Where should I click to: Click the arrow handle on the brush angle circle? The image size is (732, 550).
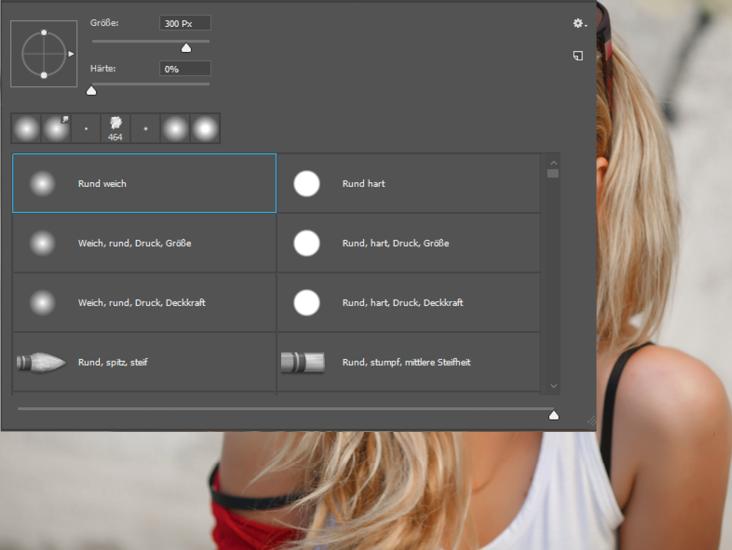tap(71, 54)
